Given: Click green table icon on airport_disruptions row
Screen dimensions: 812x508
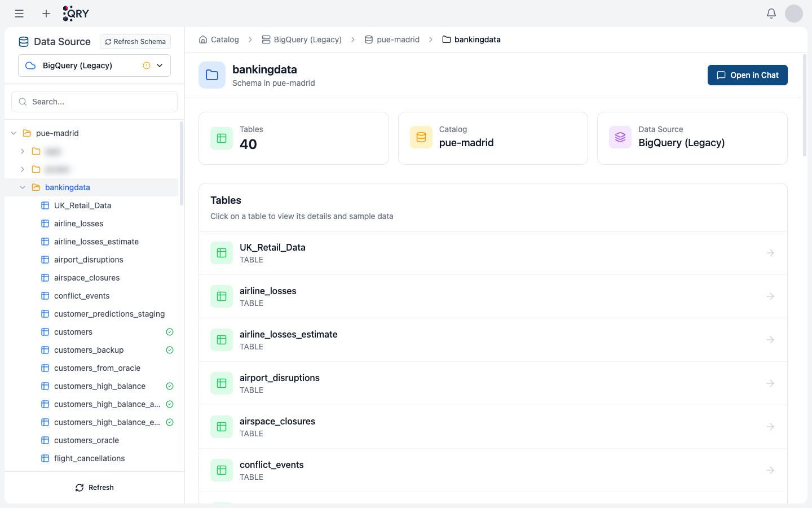Looking at the screenshot, I should [222, 383].
